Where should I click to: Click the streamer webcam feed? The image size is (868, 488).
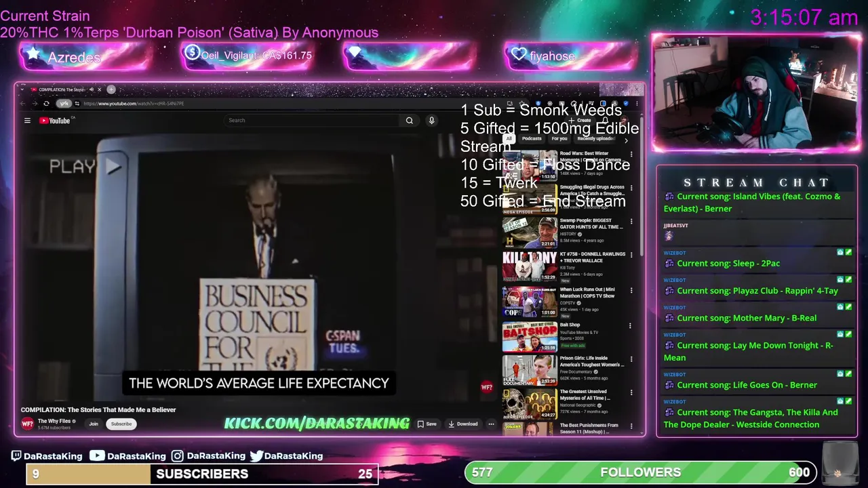tap(755, 92)
